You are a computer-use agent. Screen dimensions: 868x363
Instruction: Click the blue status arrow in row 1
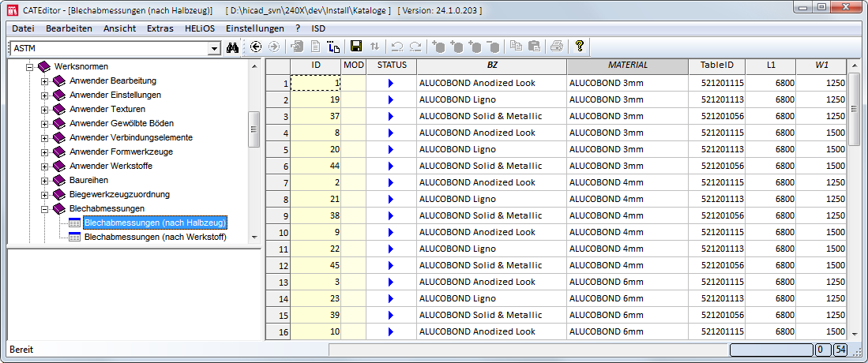(390, 83)
